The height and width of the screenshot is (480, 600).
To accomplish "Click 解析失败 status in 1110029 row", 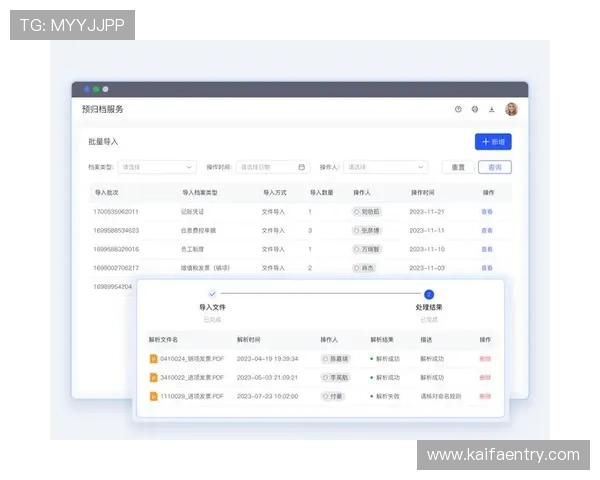I will pos(385,396).
